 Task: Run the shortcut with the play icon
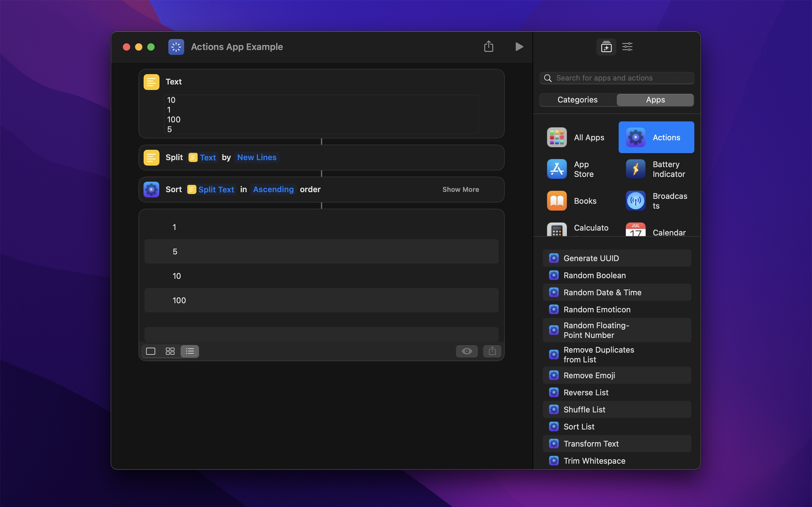click(519, 47)
